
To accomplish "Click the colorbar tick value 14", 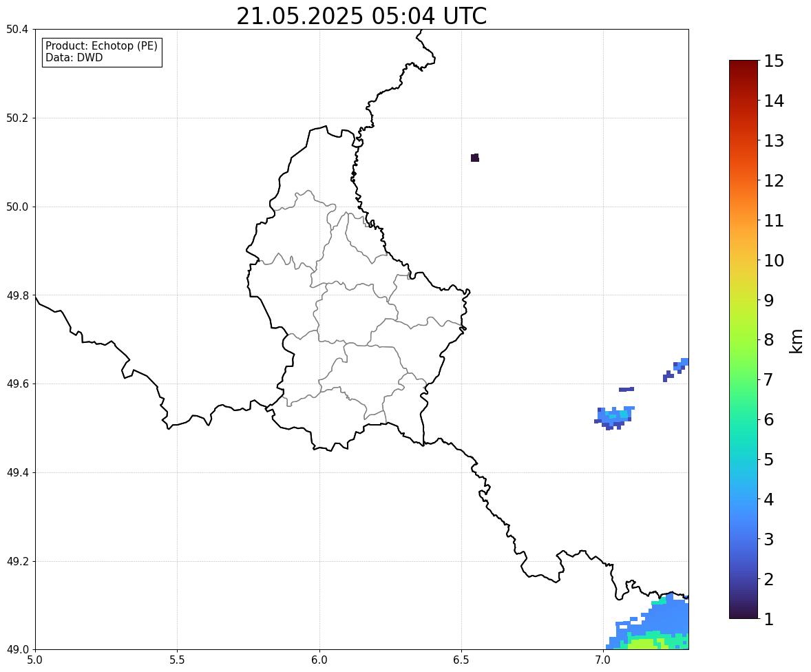I will coord(774,101).
